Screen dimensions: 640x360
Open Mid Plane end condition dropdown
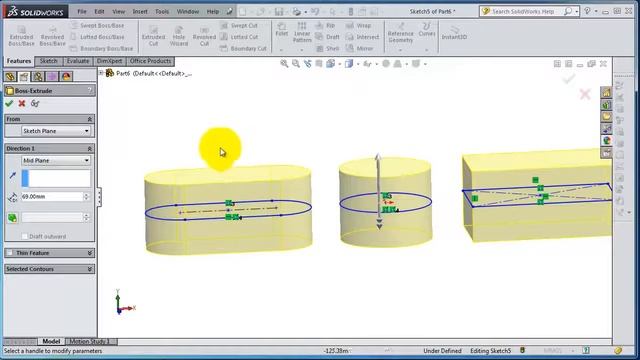[x=56, y=160]
